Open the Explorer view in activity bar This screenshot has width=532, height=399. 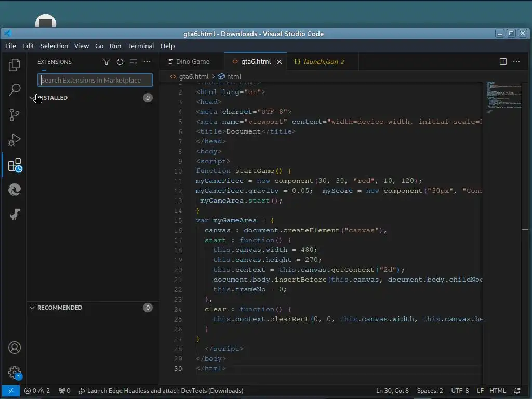point(14,65)
